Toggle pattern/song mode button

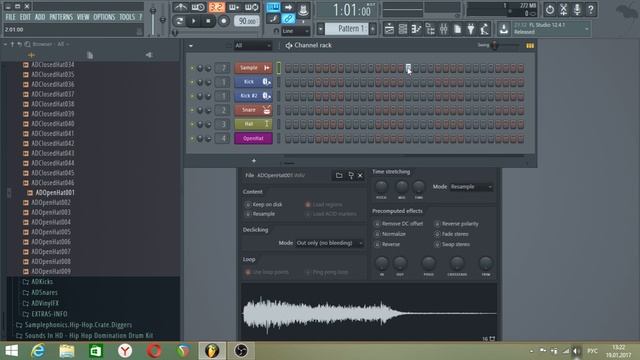pos(179,20)
